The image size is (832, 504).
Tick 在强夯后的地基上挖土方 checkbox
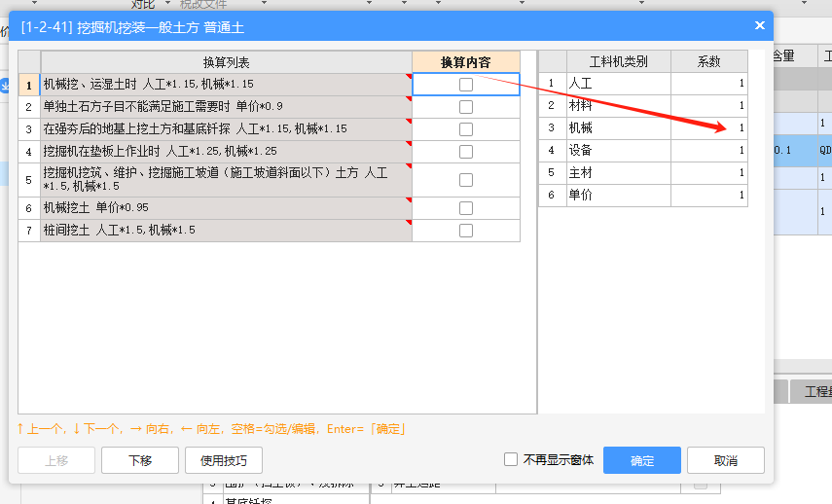(x=466, y=129)
